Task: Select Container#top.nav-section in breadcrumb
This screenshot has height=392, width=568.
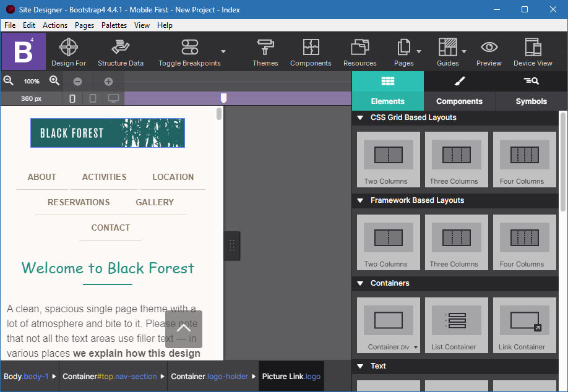Action: click(110, 377)
